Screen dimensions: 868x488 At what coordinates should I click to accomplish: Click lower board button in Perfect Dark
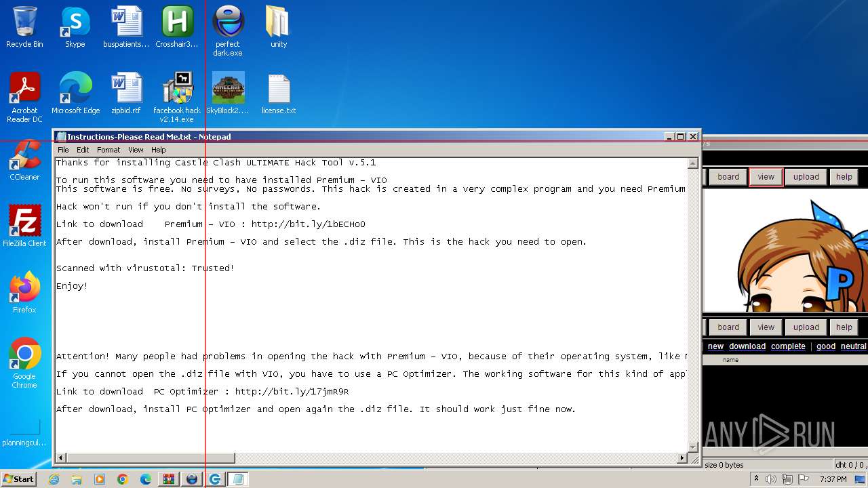[x=728, y=327]
